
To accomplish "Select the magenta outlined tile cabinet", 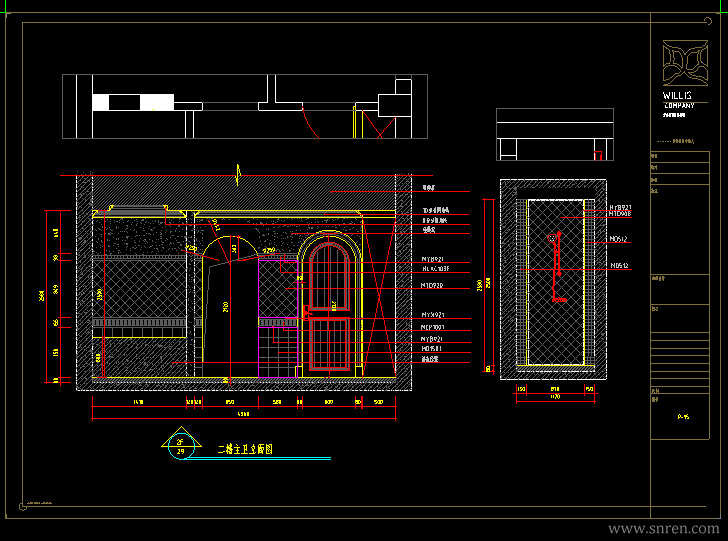I will click(278, 319).
